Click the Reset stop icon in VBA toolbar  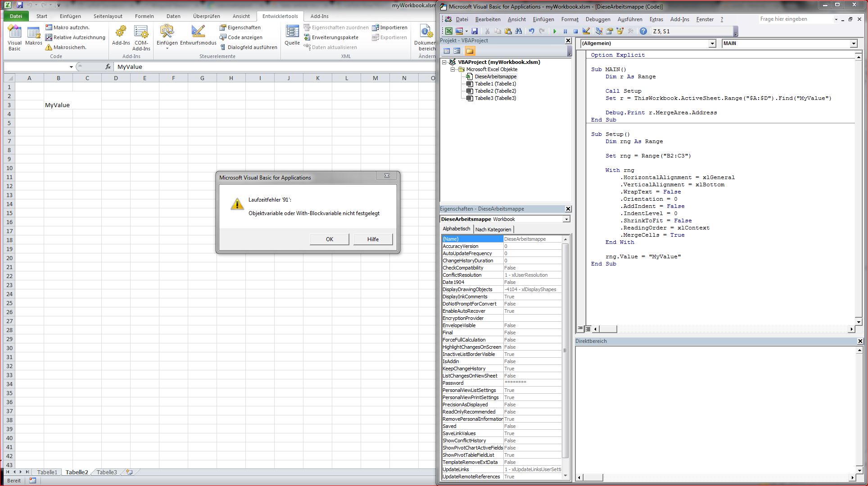[575, 31]
